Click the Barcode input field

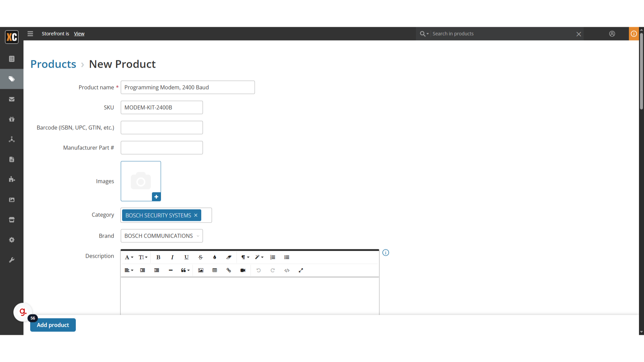pos(162,128)
